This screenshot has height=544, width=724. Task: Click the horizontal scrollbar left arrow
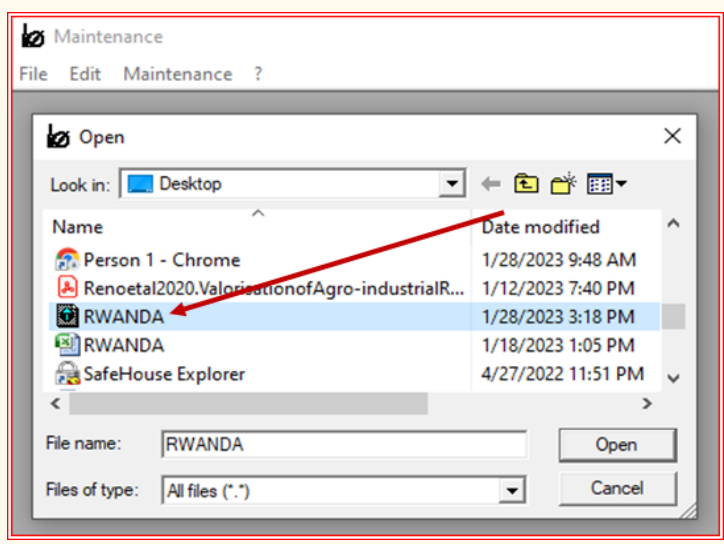[x=56, y=404]
